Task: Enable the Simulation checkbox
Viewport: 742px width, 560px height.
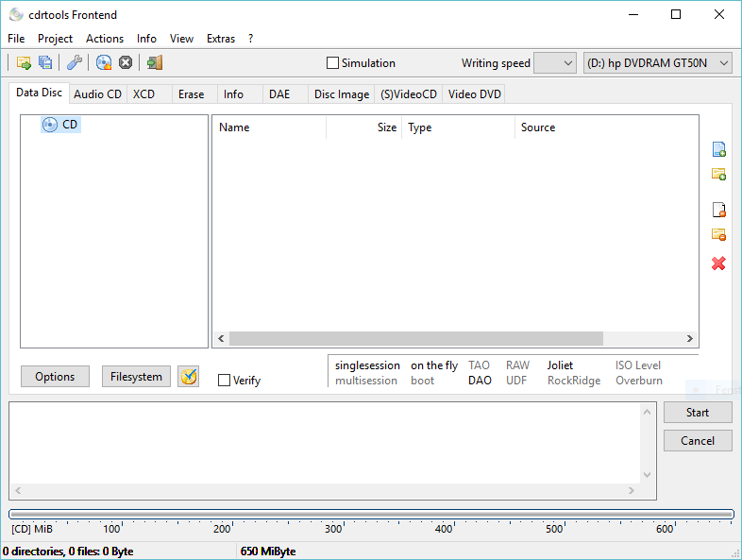Action: point(332,63)
